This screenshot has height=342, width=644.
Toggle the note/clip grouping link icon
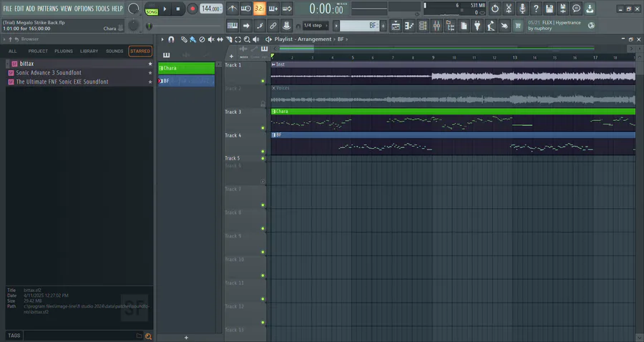click(x=273, y=26)
